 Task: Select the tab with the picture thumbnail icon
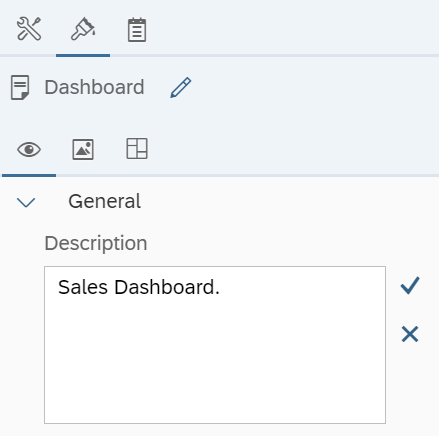click(83, 149)
